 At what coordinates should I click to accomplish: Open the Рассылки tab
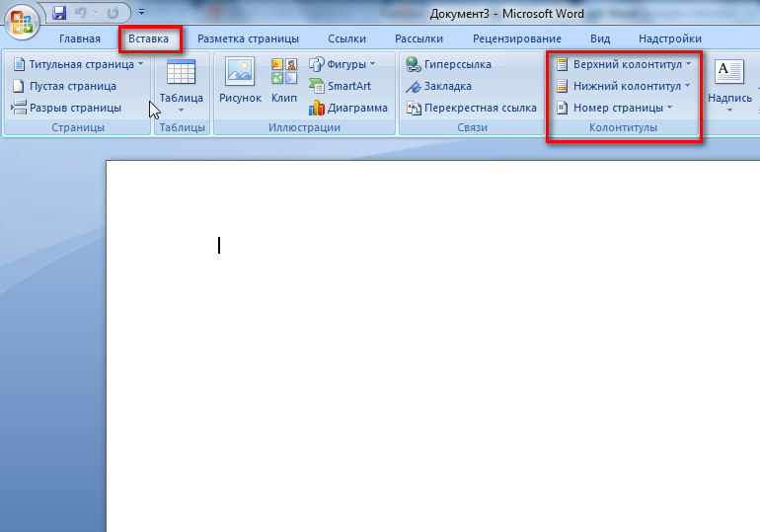click(x=418, y=38)
